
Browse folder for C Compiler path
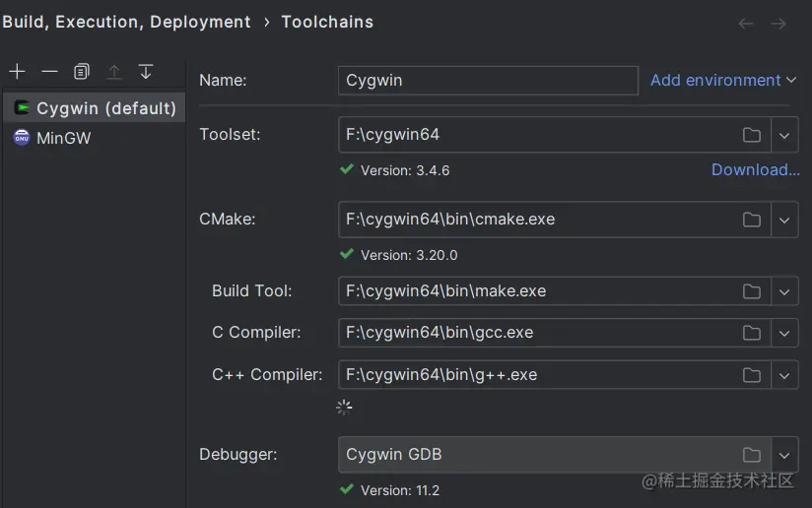752,333
